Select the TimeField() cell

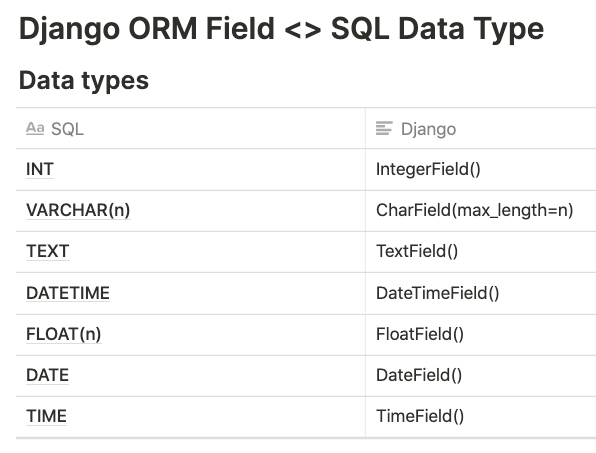[481, 417]
